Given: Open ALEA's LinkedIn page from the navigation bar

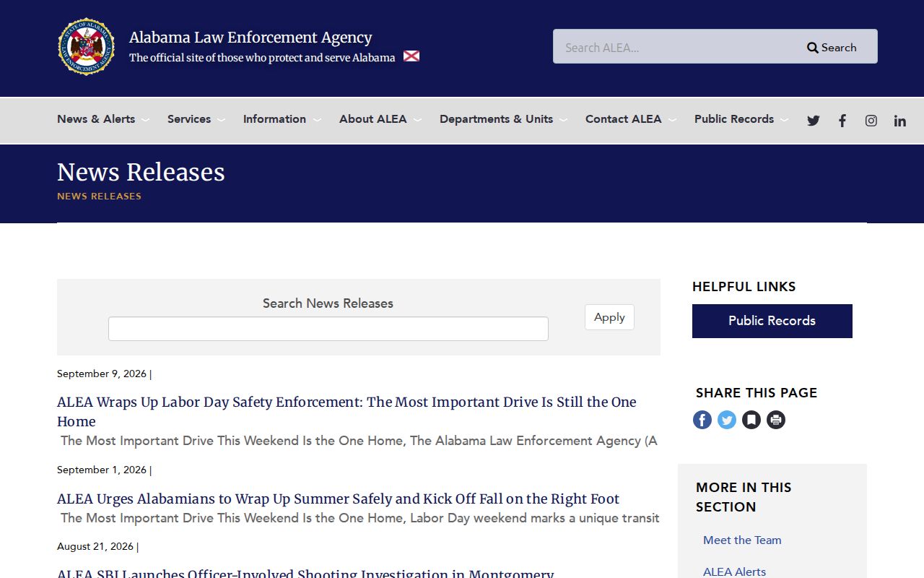Looking at the screenshot, I should [x=900, y=121].
